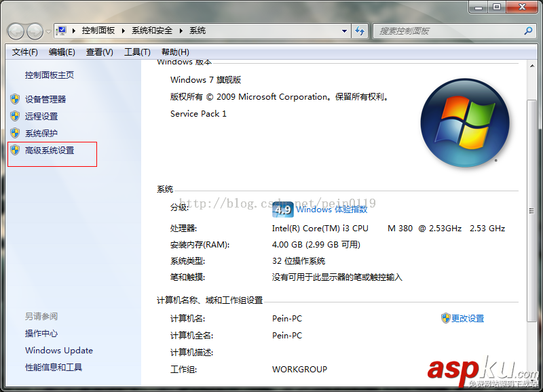The width and height of the screenshot is (543, 392).
Task: Open 设备管理器 from the sidebar
Action: (x=45, y=100)
